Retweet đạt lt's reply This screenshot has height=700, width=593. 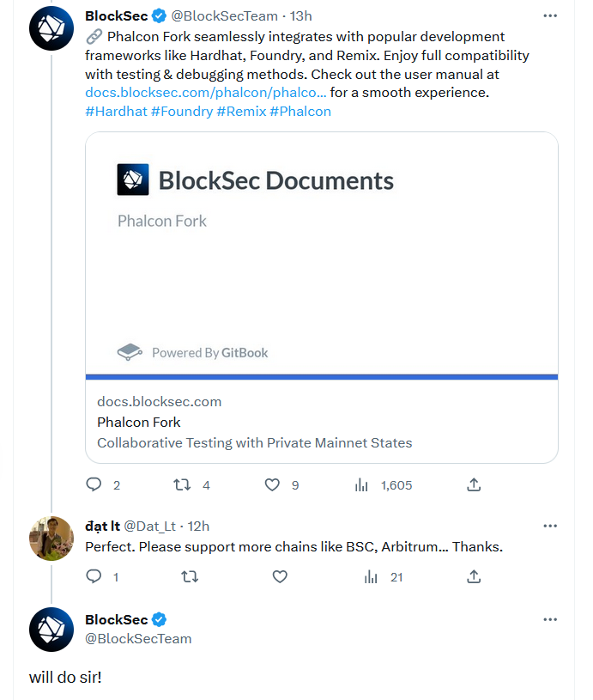(x=189, y=576)
